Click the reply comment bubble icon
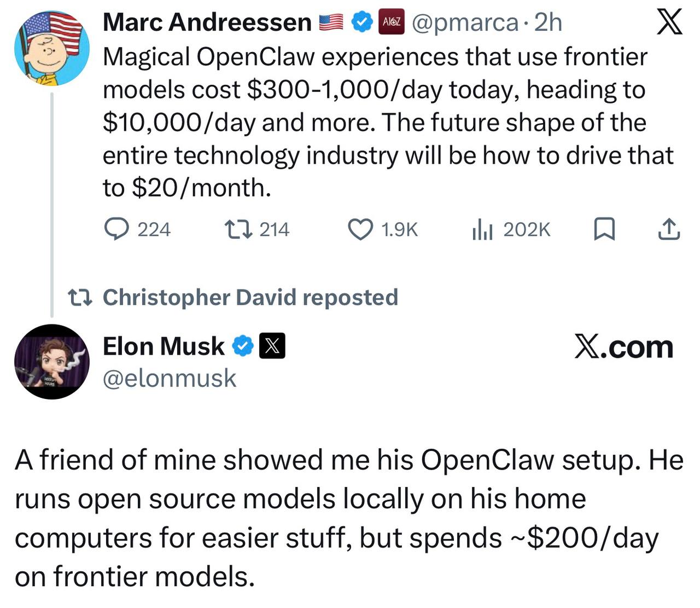700x608 pixels. (115, 229)
